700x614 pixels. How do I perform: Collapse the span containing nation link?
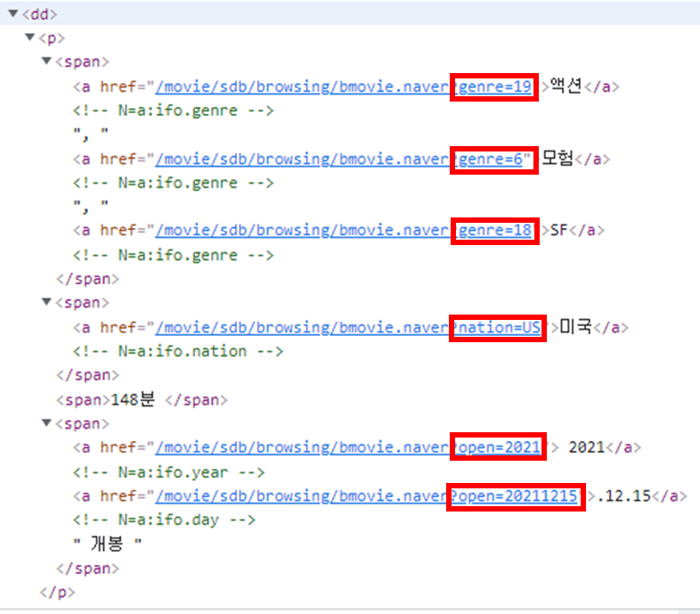(x=46, y=302)
